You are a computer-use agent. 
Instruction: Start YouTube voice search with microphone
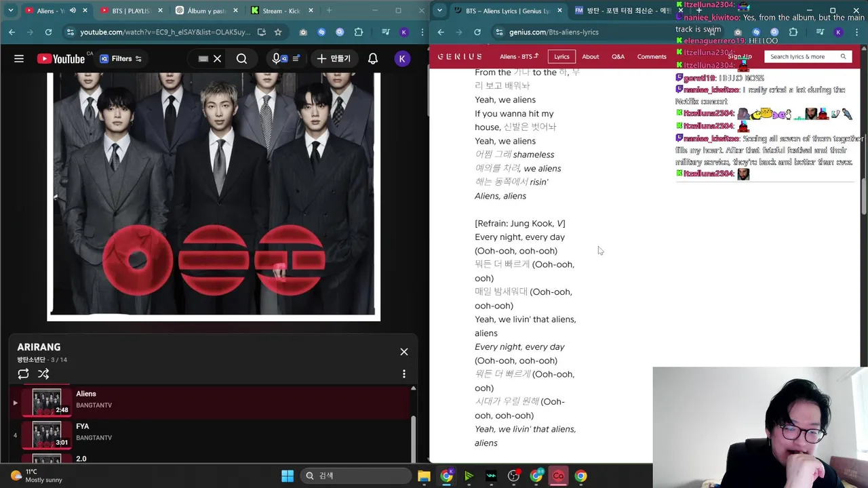pyautogui.click(x=276, y=59)
